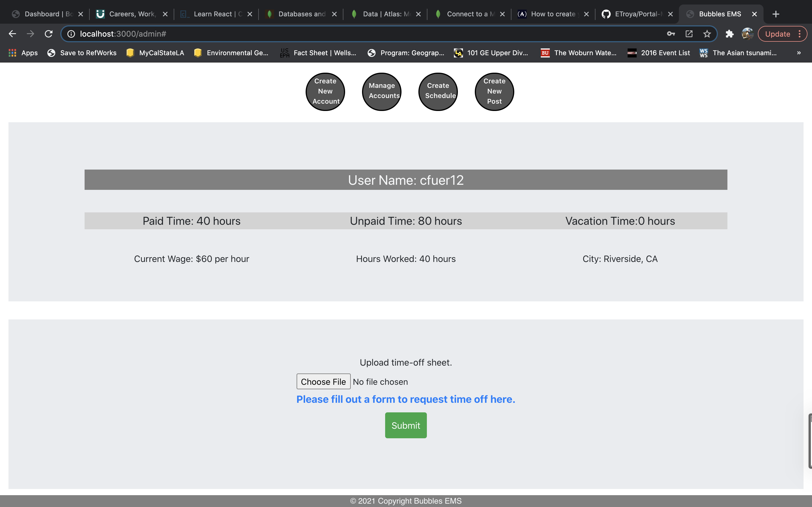Expand the hidden bookmarks chevron
This screenshot has height=507, width=812.
799,53
